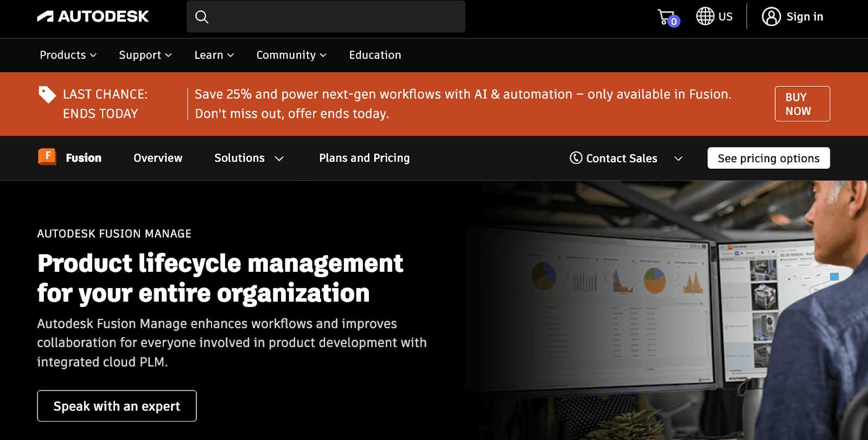
Task: Focus the search input field
Action: point(326,16)
